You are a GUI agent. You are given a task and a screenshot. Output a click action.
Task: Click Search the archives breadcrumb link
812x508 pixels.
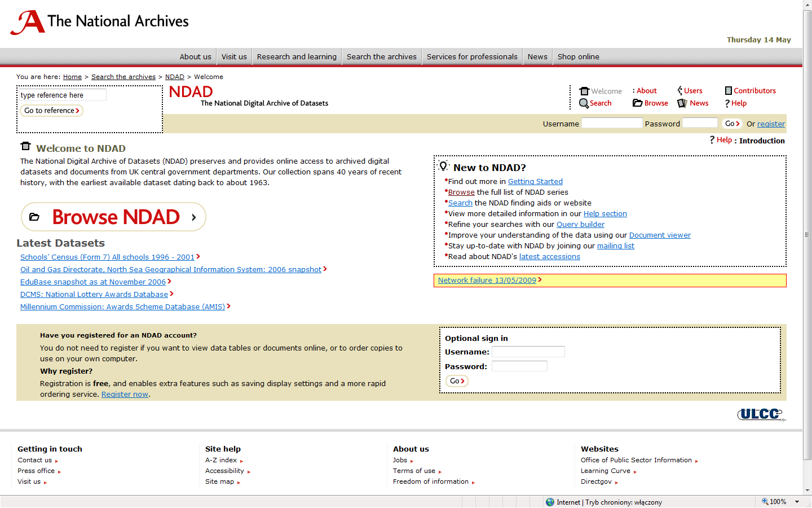point(123,77)
